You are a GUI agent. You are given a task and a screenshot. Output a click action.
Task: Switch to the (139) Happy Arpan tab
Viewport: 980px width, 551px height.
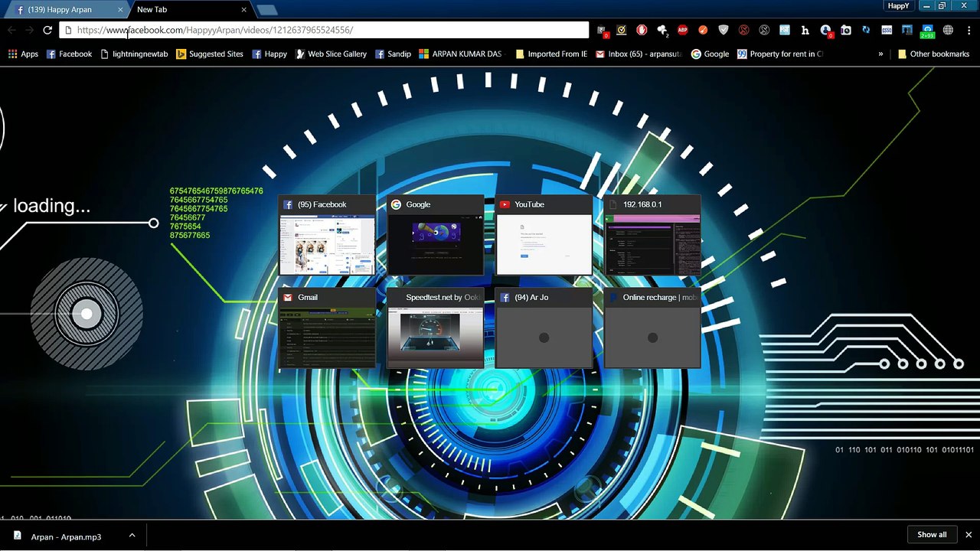pos(67,10)
